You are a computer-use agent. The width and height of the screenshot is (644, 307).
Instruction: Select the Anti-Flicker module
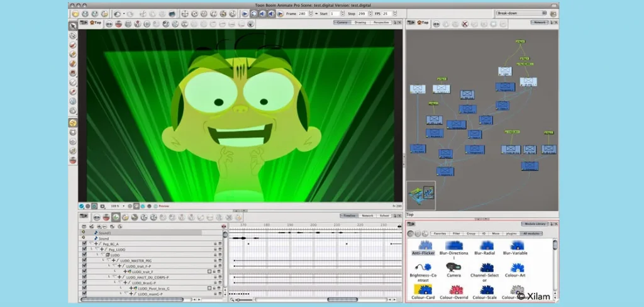coord(423,248)
